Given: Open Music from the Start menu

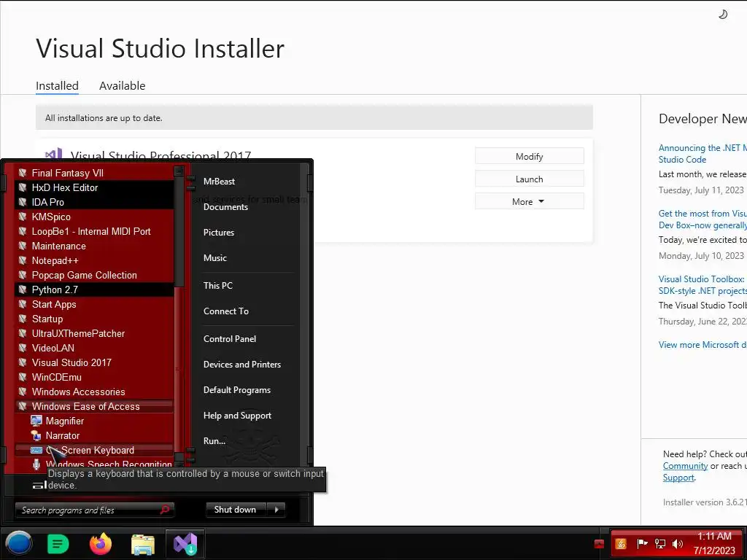Looking at the screenshot, I should coord(215,258).
